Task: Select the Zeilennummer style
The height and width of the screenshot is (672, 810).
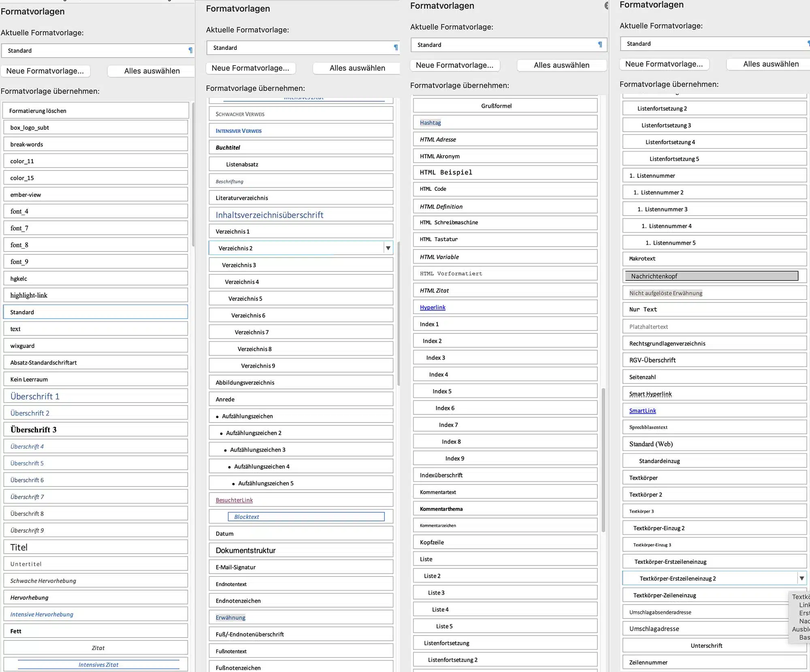Action: (x=714, y=662)
